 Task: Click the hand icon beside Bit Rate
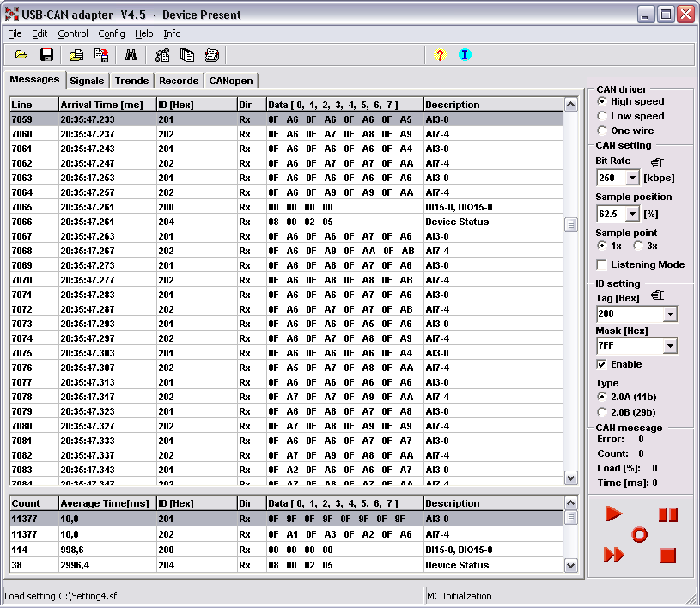click(657, 162)
